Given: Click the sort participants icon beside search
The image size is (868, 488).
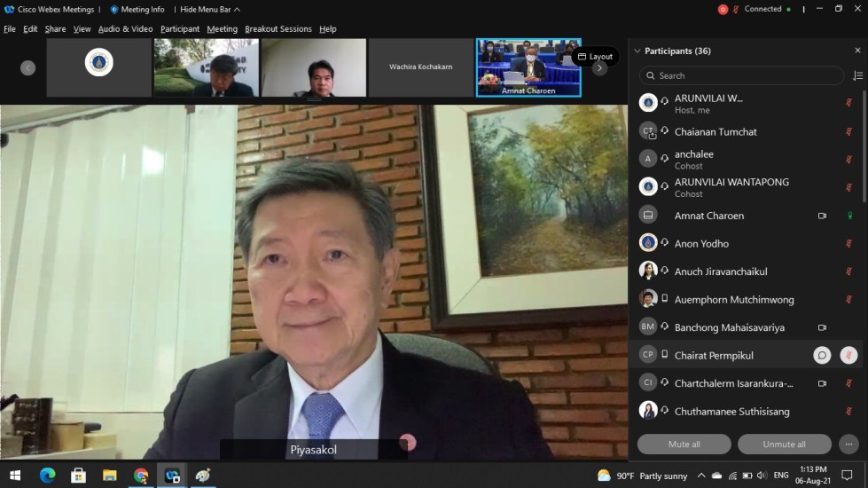Looking at the screenshot, I should pos(857,76).
